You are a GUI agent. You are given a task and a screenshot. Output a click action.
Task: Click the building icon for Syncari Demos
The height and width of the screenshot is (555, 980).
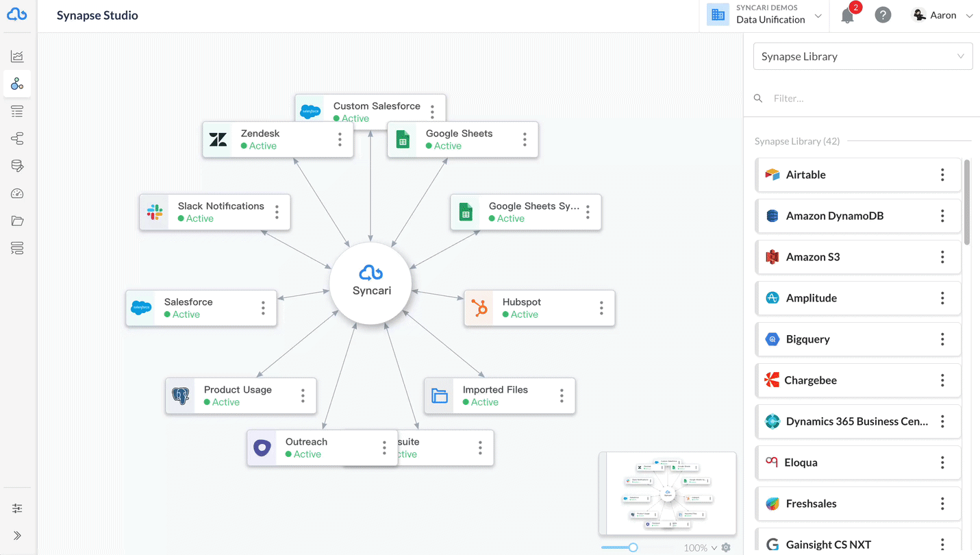[x=718, y=15]
